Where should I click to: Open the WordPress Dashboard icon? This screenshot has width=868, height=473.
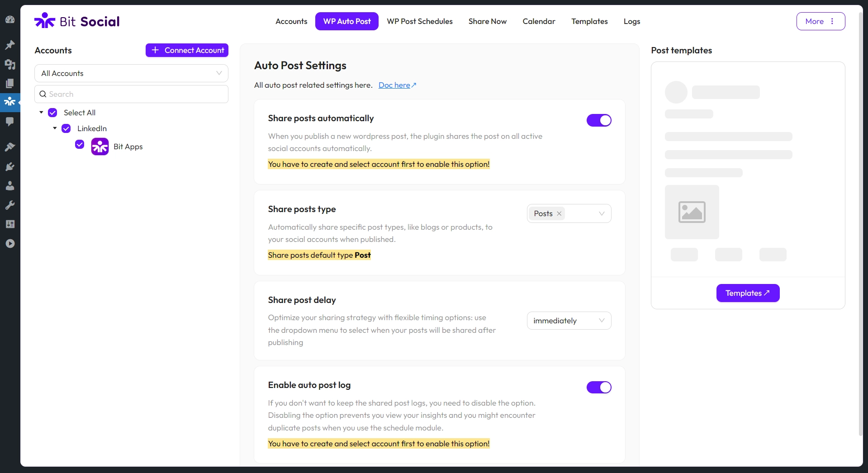pos(10,19)
